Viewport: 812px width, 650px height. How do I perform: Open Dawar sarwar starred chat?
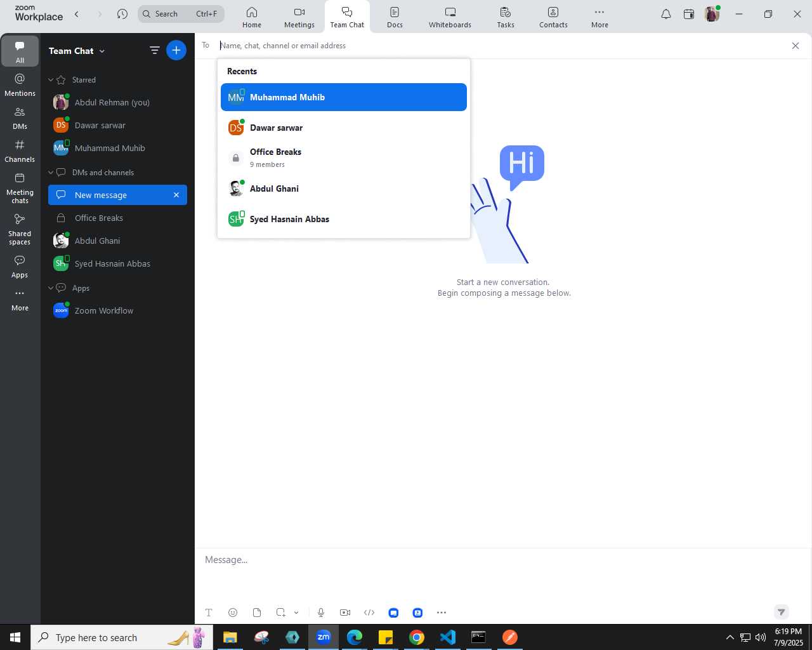tap(117, 125)
